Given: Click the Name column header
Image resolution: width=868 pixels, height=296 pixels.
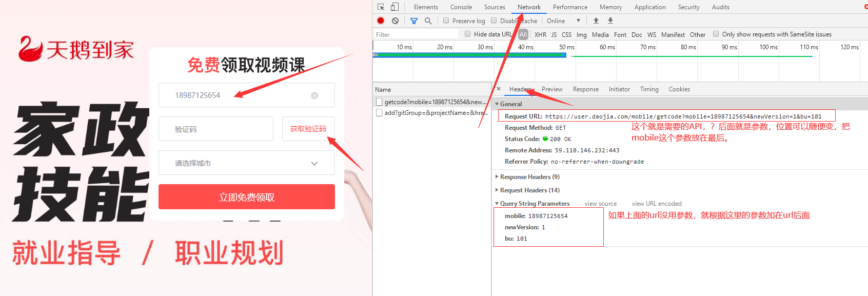Looking at the screenshot, I should (x=431, y=89).
